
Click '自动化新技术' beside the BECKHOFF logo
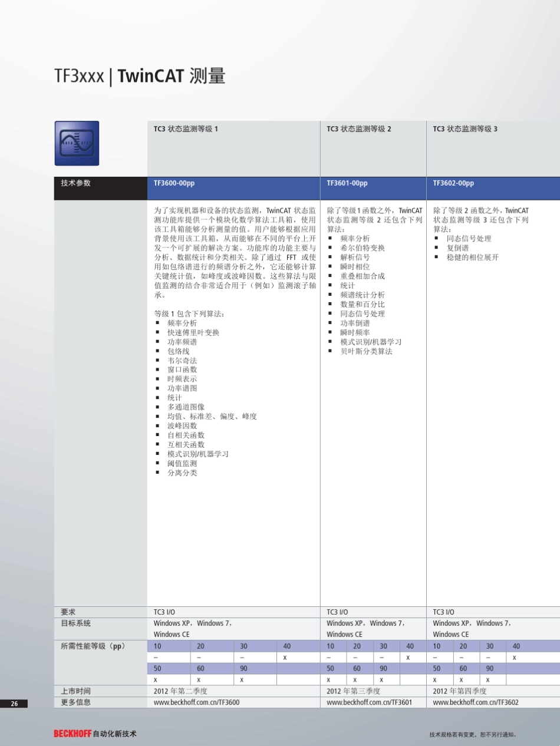(x=115, y=734)
